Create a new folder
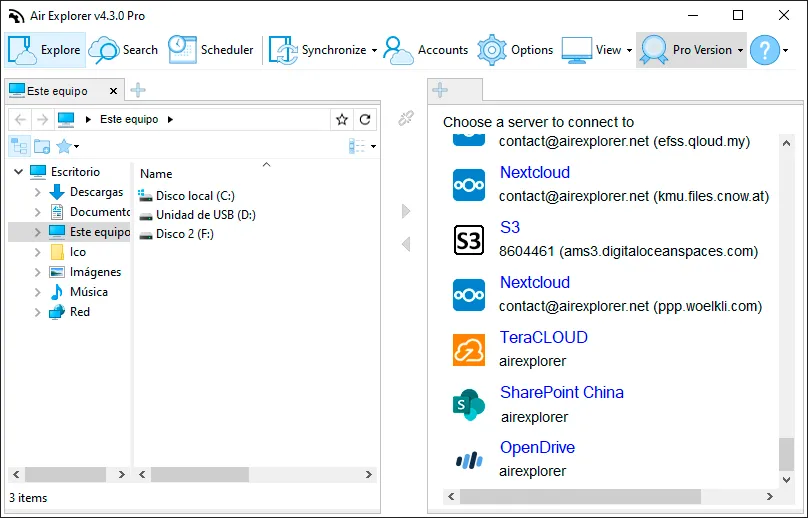The image size is (808, 518). coord(42,146)
